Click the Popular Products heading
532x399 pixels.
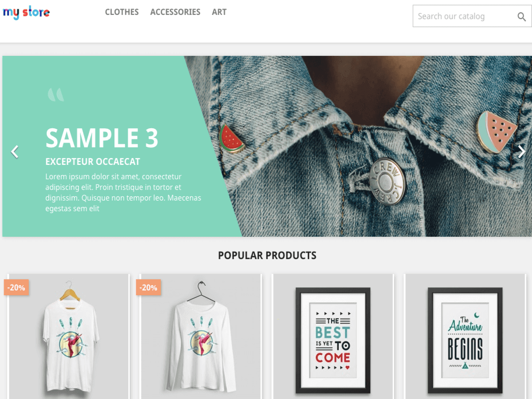(x=267, y=255)
